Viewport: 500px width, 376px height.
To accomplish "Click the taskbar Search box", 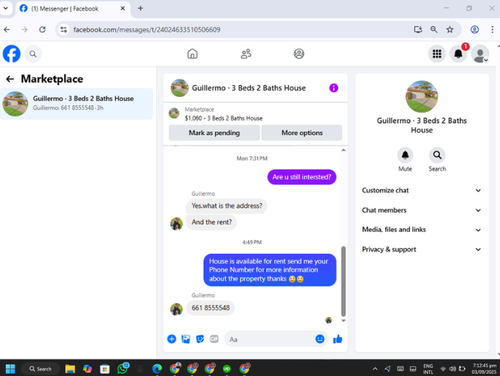I will (40, 369).
